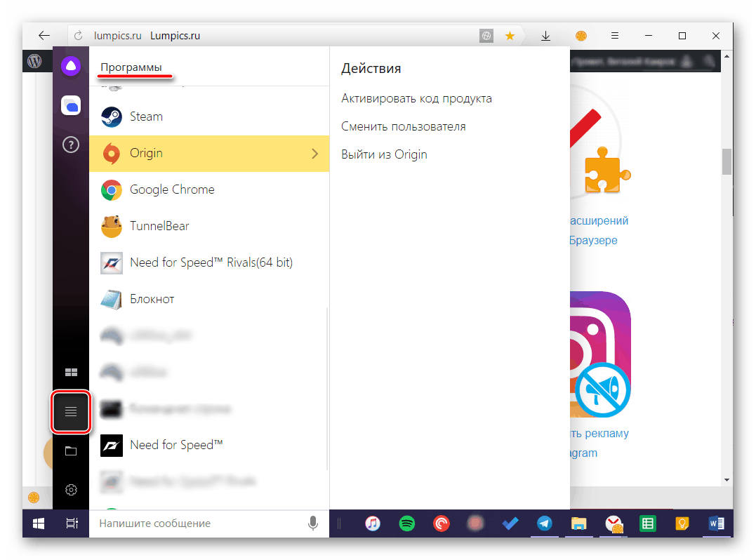
Task: Open the red swirl app on taskbar
Action: [x=441, y=524]
